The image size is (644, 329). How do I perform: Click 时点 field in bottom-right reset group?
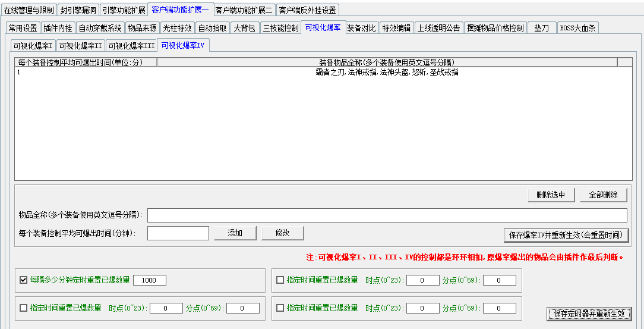click(422, 308)
